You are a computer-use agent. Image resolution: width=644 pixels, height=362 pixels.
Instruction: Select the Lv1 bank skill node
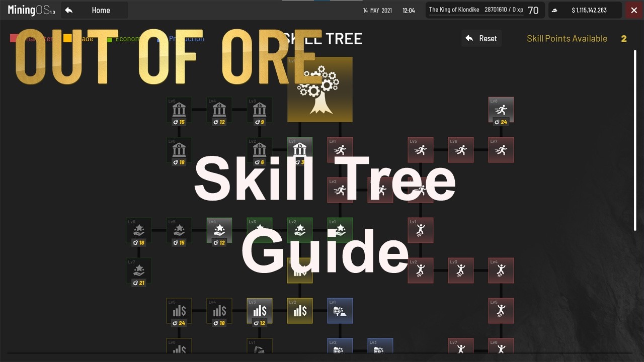300,150
